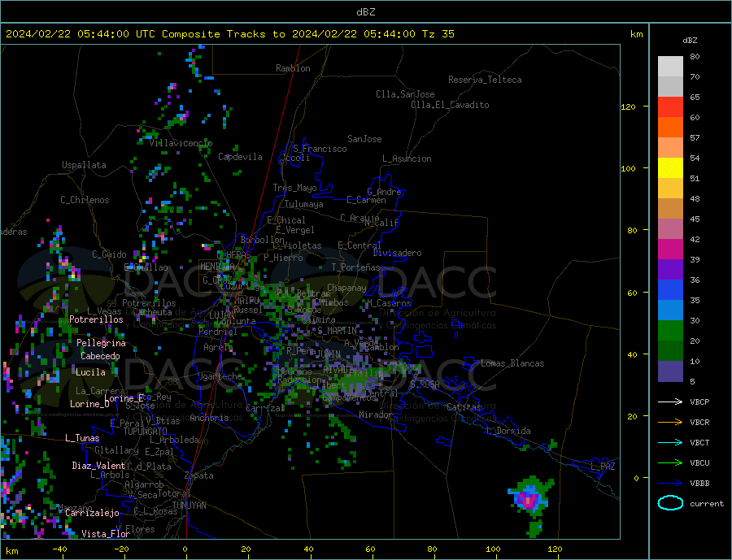Click the 'TUPUNGATO' map label
The image size is (732, 560).
click(146, 432)
